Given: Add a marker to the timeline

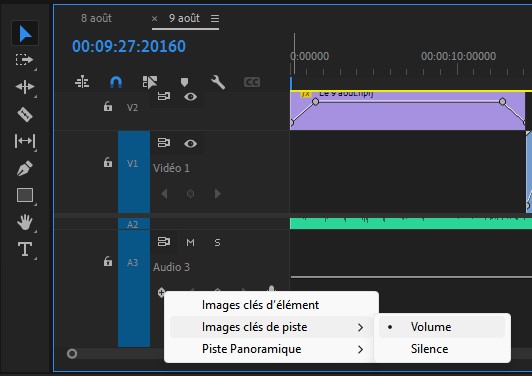Looking at the screenshot, I should pos(184,82).
